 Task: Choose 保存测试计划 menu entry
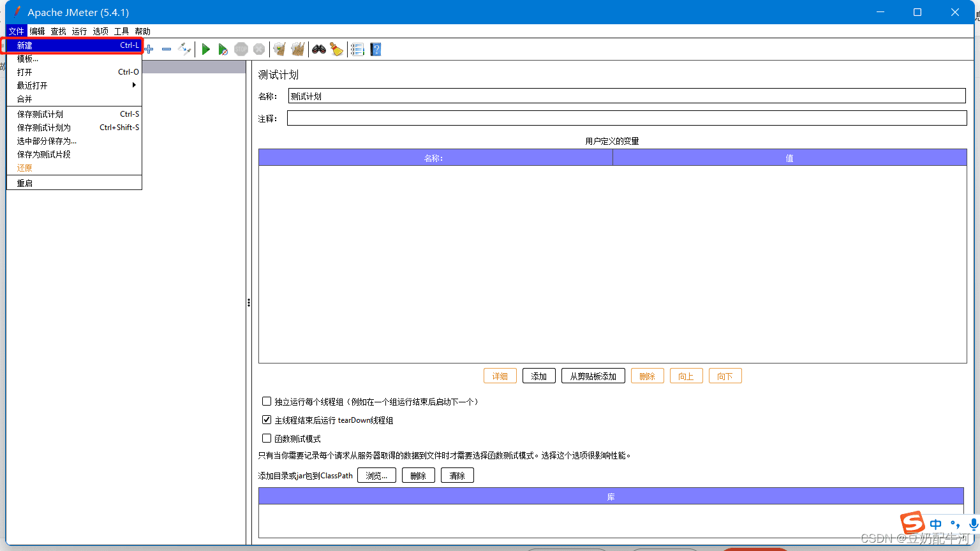coord(74,114)
